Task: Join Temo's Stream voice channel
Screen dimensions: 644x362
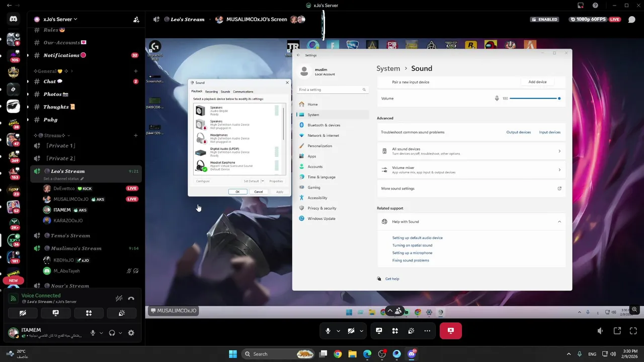Action: point(86,235)
